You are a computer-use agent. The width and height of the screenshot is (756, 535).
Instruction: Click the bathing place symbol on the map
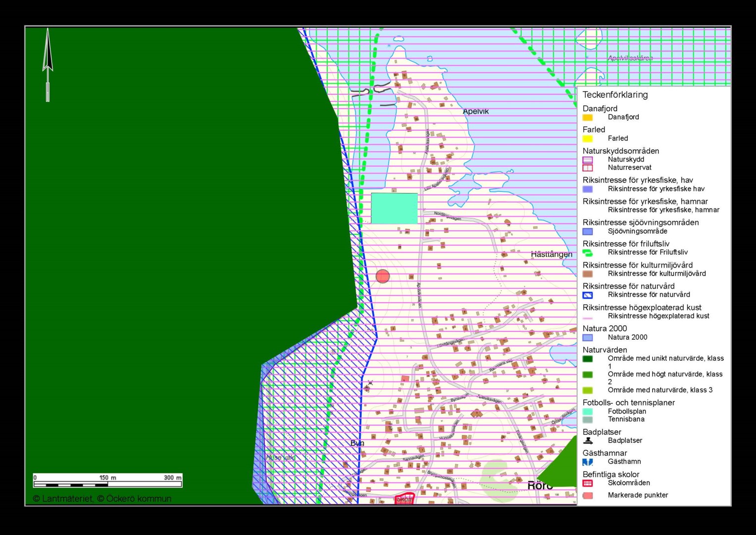pos(369,383)
